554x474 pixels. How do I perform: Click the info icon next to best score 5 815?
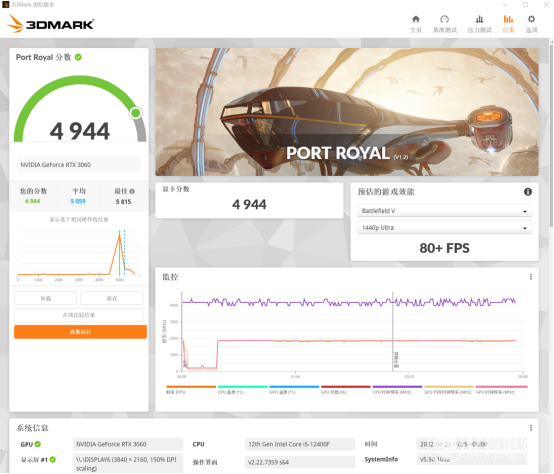point(132,191)
